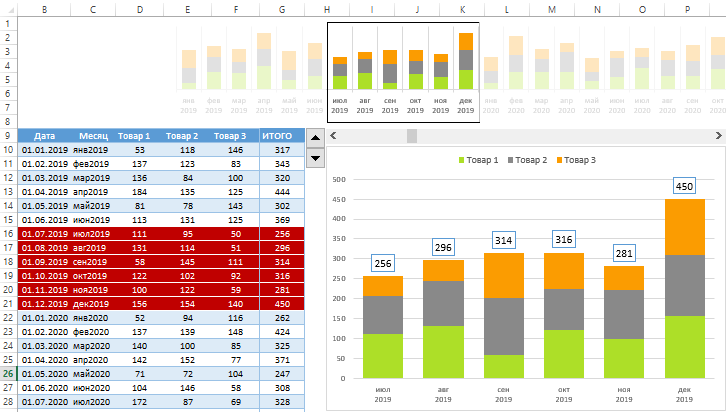Image resolution: width=726 pixels, height=412 pixels.
Task: Click the Дата table header cell
Action: coord(44,136)
